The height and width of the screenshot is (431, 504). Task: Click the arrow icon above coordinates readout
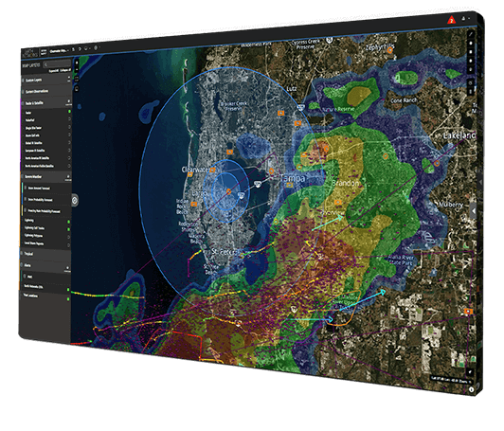[x=470, y=372]
